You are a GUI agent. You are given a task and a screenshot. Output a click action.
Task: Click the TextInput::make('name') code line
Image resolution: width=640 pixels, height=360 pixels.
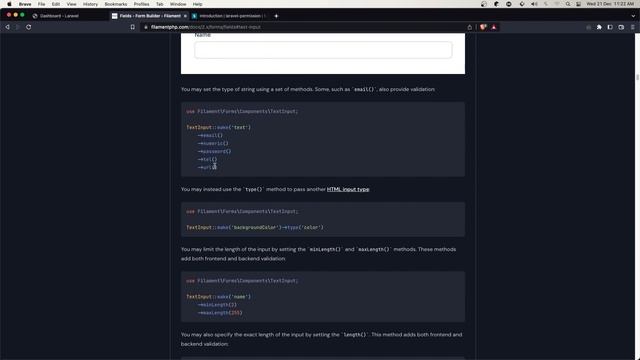pos(219,297)
